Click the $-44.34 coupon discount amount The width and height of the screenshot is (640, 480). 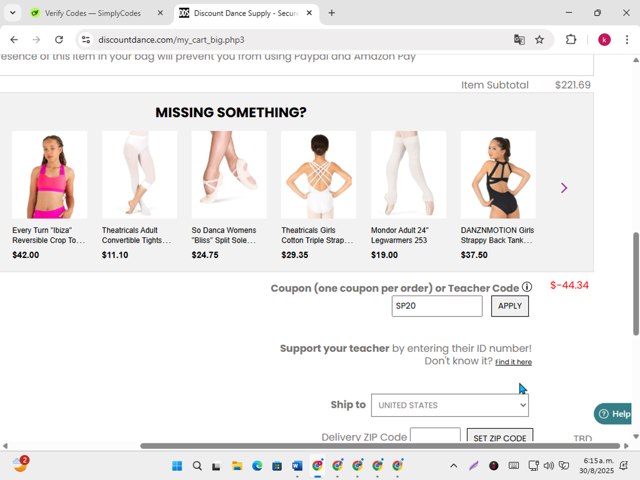click(569, 285)
